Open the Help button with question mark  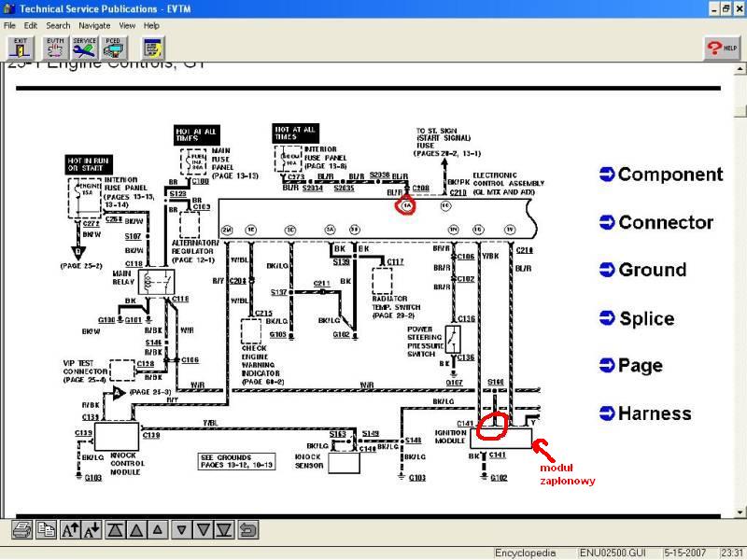click(722, 49)
